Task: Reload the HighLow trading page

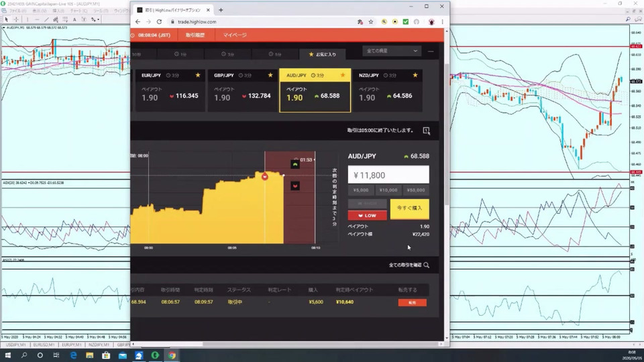Action: pos(159,21)
